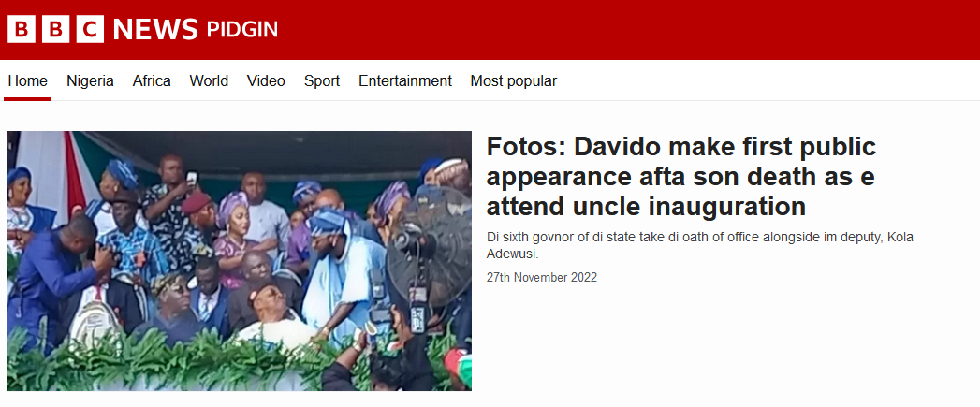This screenshot has height=407, width=980.
Task: Open the World news section
Action: pyautogui.click(x=209, y=80)
